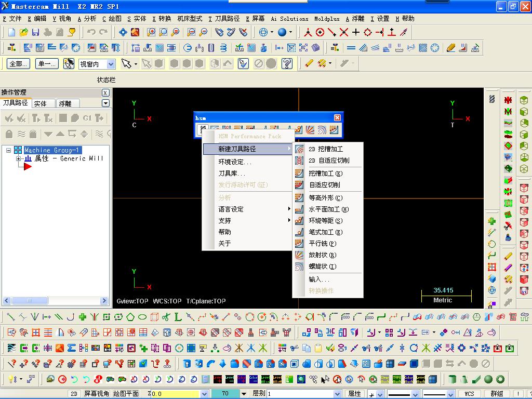Open the 文件 File menu
Screen dimensions: 532x399
[x=12, y=19]
